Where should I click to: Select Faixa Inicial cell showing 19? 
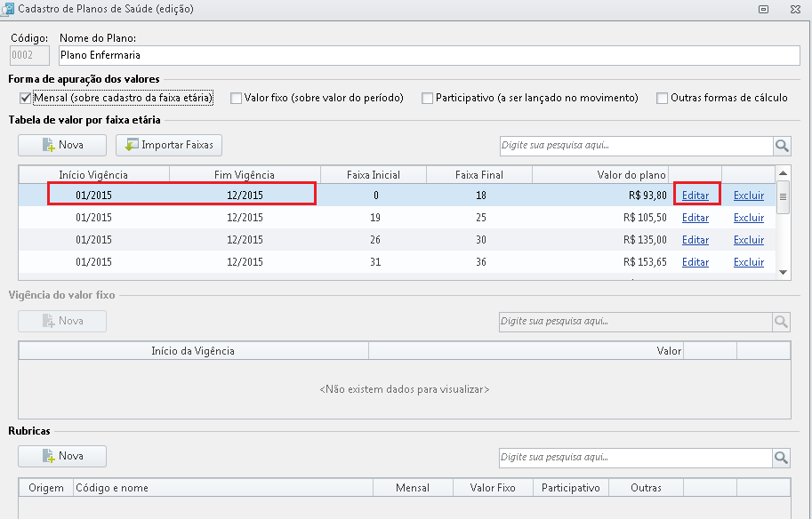tap(375, 218)
